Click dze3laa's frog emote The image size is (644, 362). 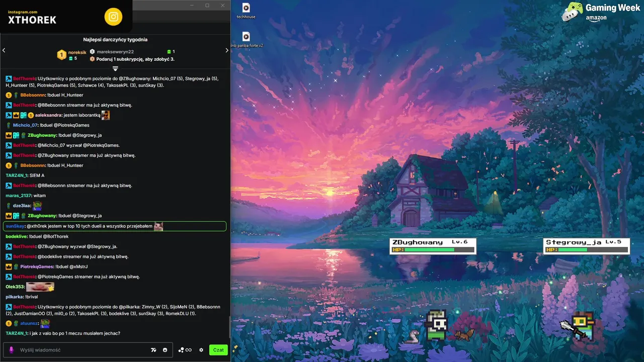click(37, 205)
